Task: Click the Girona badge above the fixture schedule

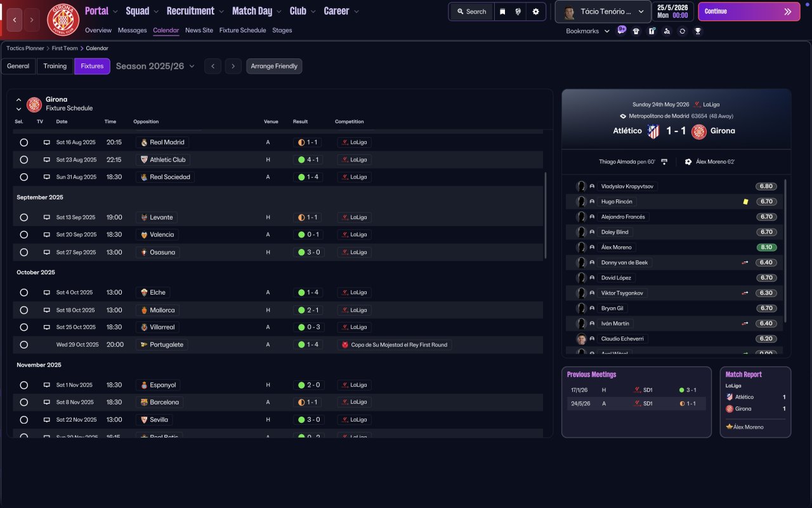Action: pos(34,104)
